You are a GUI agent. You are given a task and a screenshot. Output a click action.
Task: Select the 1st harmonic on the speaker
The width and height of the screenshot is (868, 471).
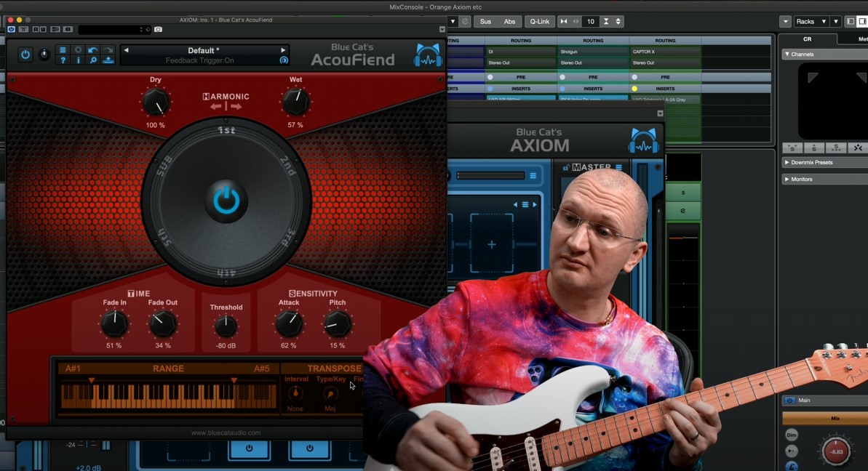[x=226, y=130]
